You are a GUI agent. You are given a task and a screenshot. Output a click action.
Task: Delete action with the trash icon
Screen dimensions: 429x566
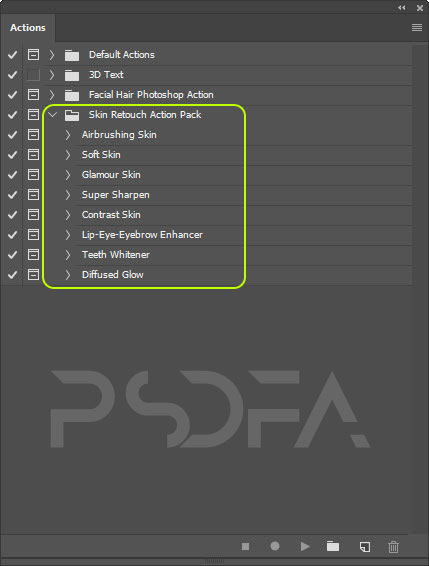coord(393,547)
